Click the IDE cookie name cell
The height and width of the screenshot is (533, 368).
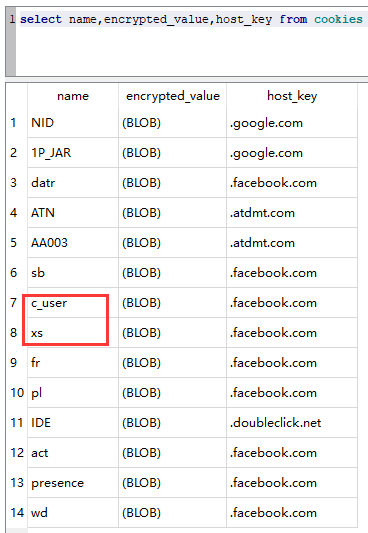point(73,423)
